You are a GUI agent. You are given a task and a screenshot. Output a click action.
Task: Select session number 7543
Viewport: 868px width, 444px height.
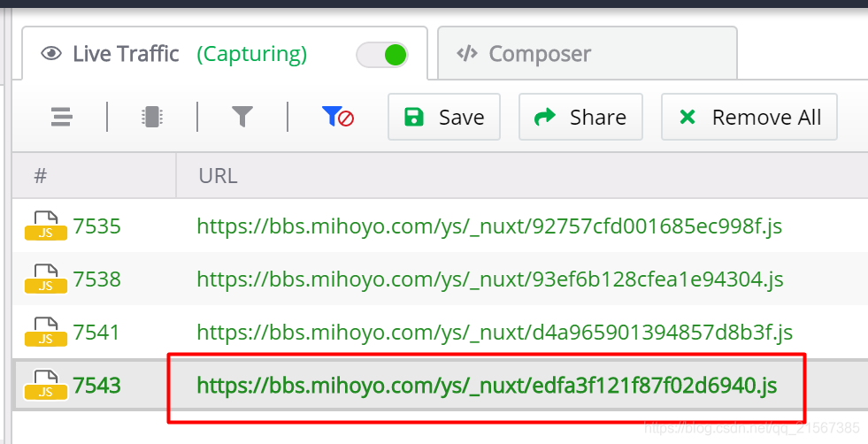coord(96,386)
